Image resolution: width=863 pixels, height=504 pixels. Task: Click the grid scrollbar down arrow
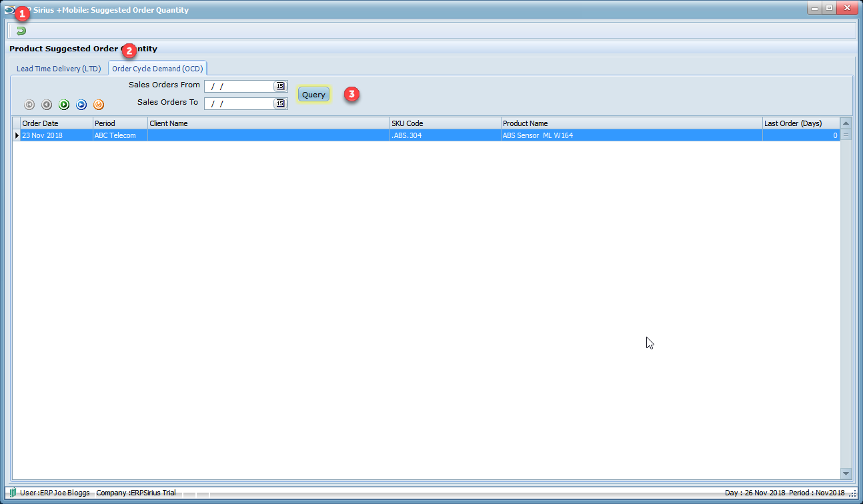pos(846,473)
